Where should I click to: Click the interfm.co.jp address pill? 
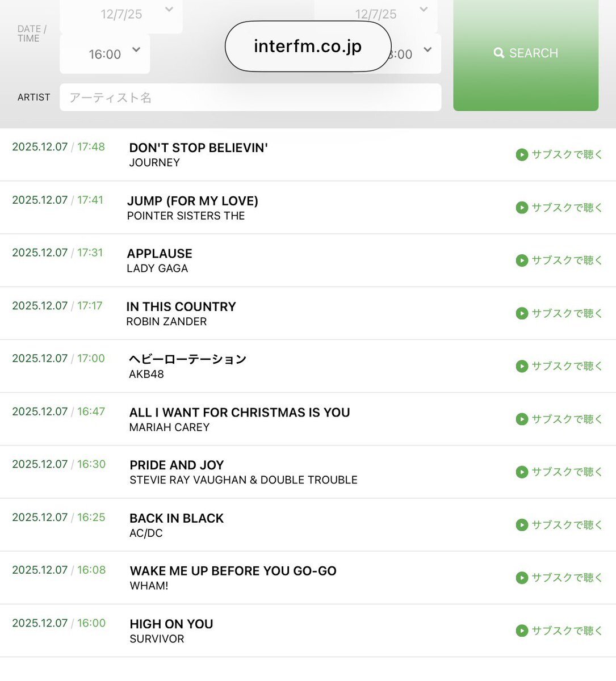pyautogui.click(x=308, y=47)
